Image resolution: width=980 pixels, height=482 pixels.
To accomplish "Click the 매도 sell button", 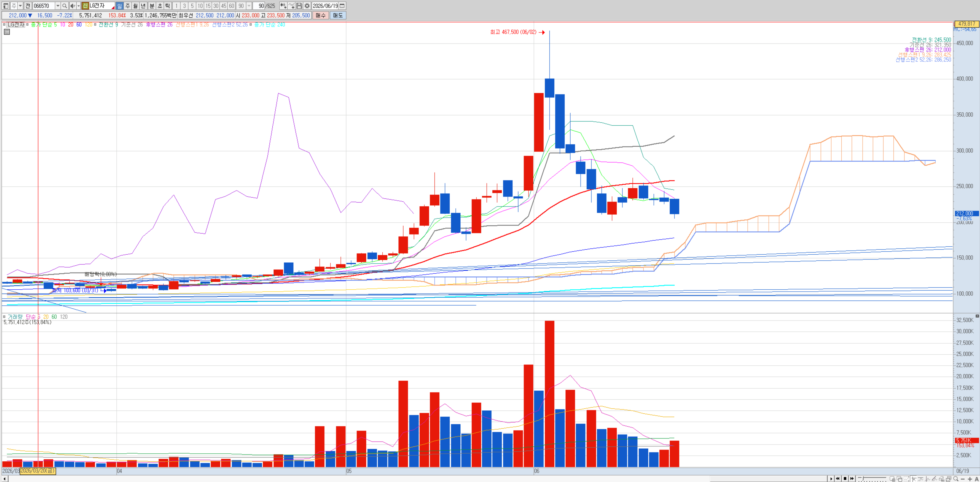I will [338, 15].
